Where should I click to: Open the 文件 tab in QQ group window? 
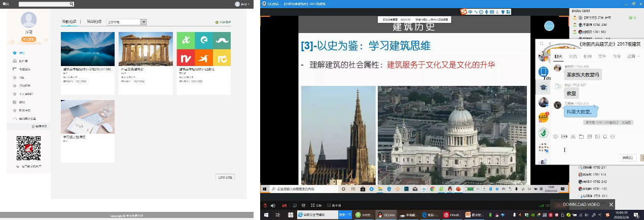(x=602, y=56)
